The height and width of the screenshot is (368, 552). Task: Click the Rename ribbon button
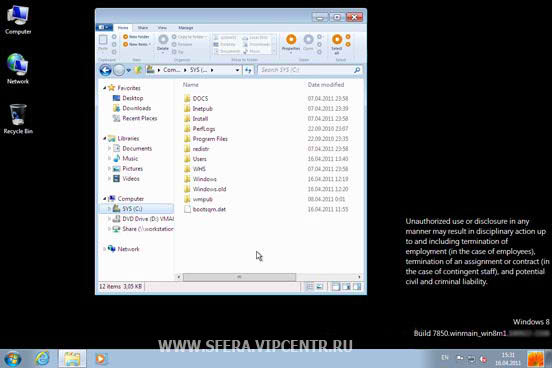(182, 44)
